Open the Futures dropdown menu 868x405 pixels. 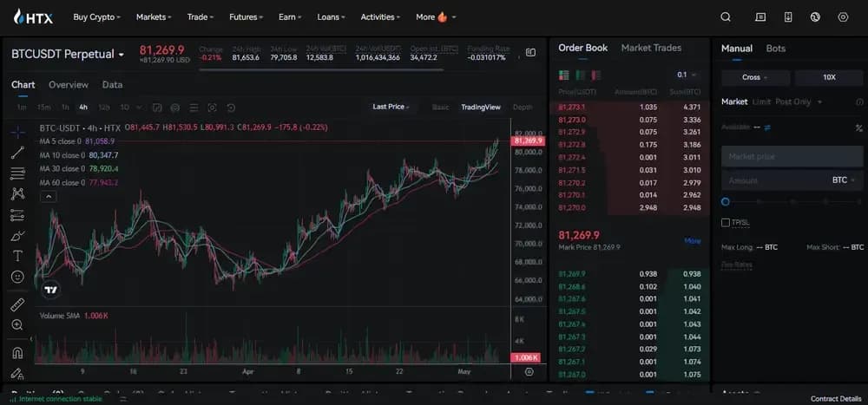[247, 17]
